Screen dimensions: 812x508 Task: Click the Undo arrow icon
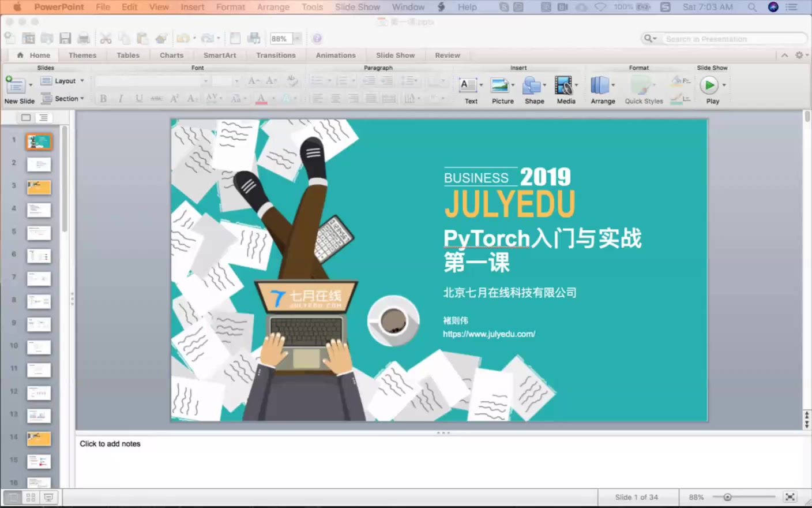(183, 39)
